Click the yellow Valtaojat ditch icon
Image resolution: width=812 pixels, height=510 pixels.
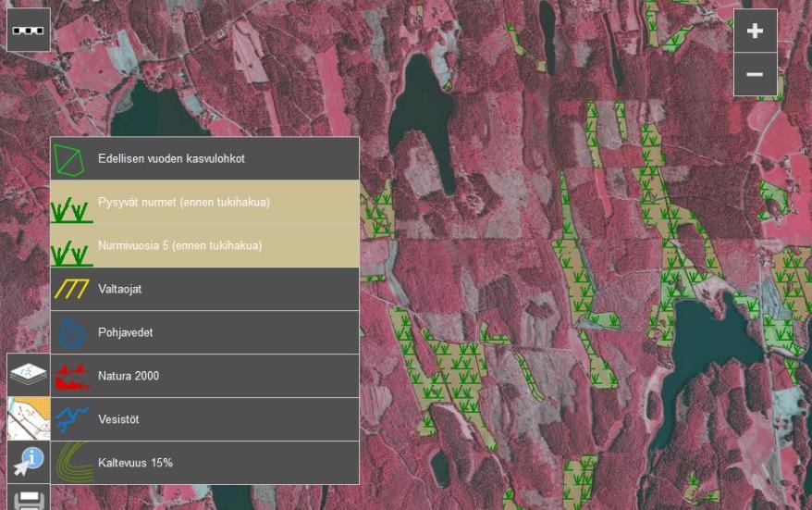click(x=71, y=289)
